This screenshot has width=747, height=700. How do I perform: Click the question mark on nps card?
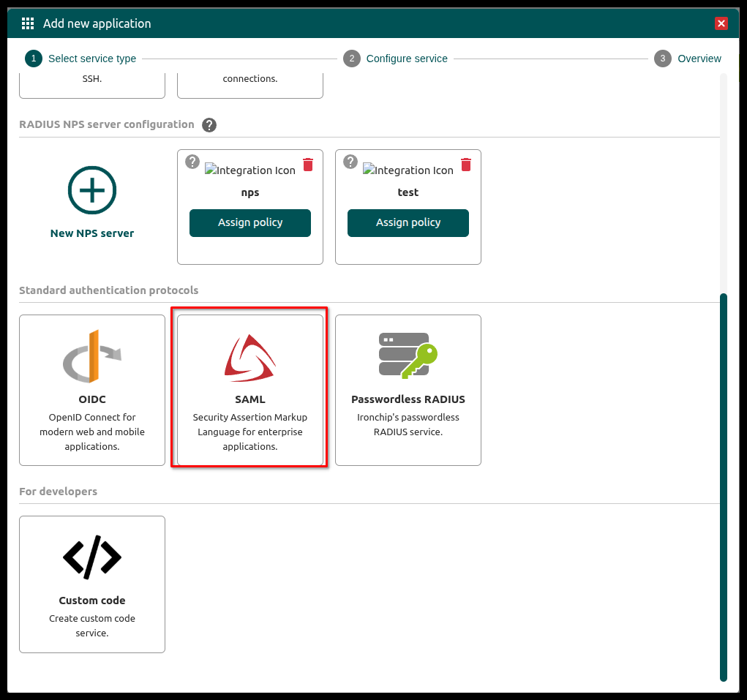tap(192, 162)
